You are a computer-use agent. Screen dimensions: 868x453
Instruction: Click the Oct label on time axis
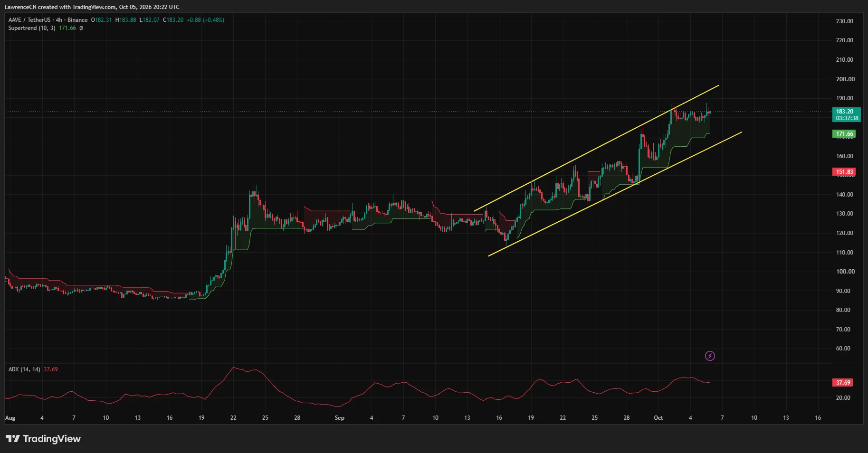click(x=658, y=418)
